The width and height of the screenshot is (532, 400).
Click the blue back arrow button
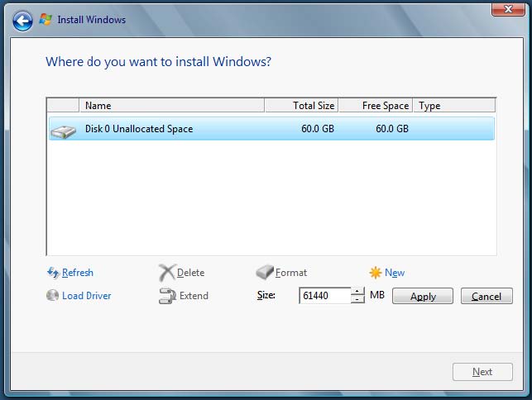point(23,20)
